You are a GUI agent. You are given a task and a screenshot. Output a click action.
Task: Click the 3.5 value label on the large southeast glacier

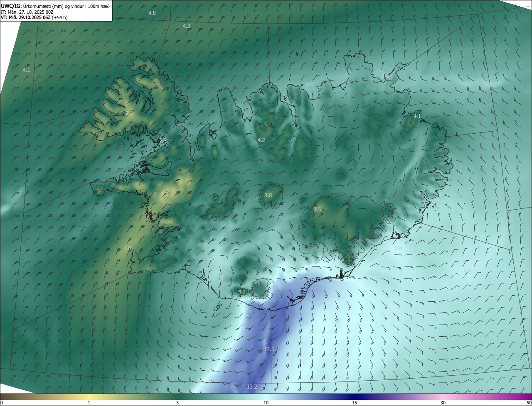tap(317, 209)
